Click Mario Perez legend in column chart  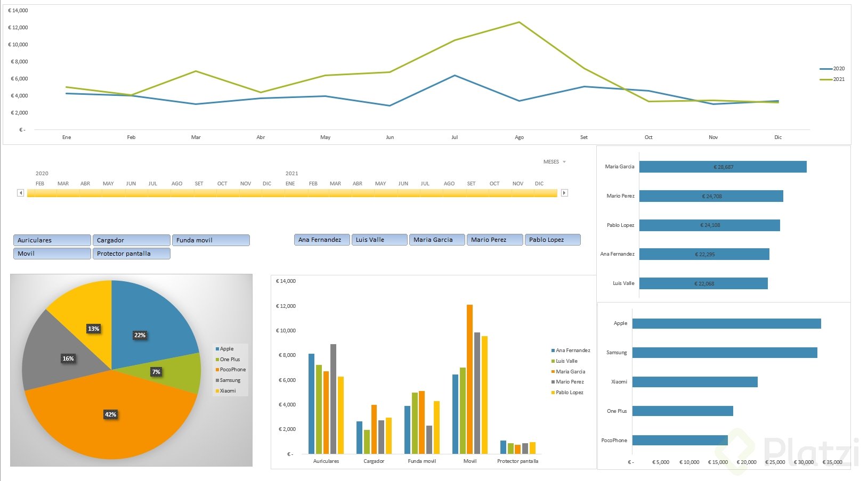(567, 382)
